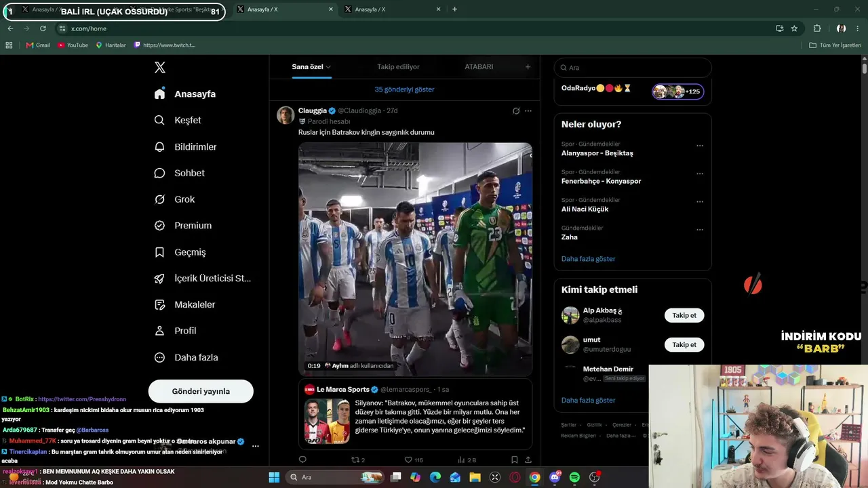
Task: Open options for Fenerbahçe - Konyaspor trend
Action: [x=700, y=174]
